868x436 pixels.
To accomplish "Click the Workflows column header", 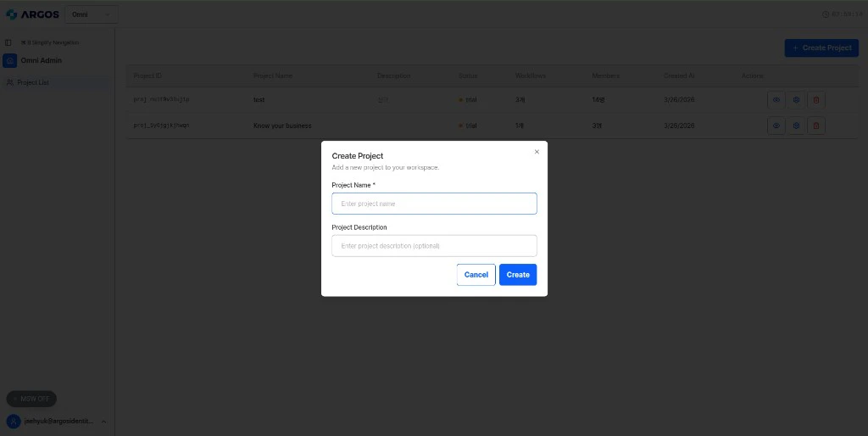I will pos(531,75).
